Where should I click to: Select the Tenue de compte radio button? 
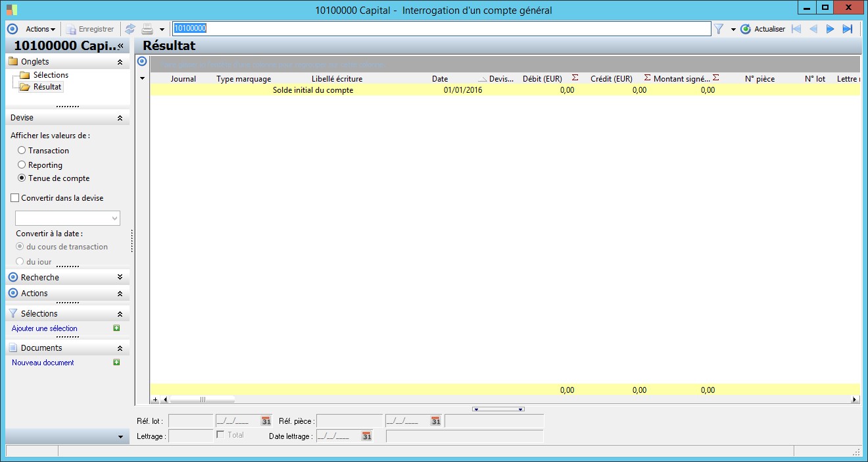point(22,178)
